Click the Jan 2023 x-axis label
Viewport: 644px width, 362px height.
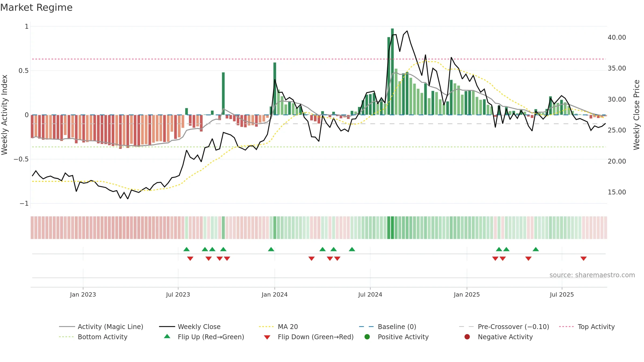click(x=83, y=295)
